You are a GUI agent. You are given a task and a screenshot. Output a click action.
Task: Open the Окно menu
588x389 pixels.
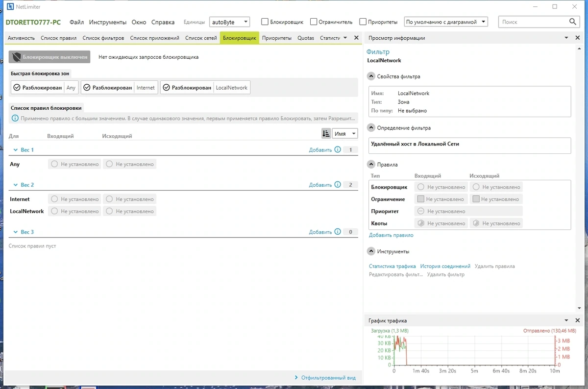pos(139,22)
